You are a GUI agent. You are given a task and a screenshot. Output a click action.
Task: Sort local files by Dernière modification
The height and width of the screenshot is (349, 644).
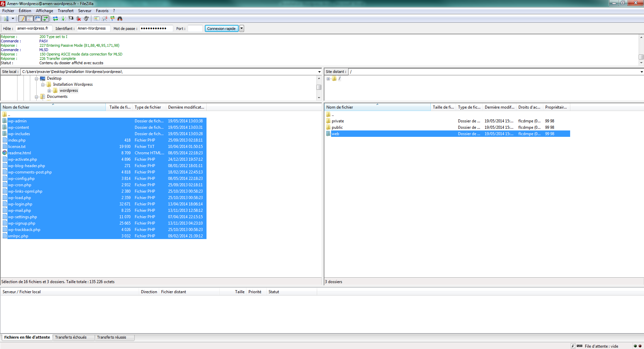coord(186,107)
